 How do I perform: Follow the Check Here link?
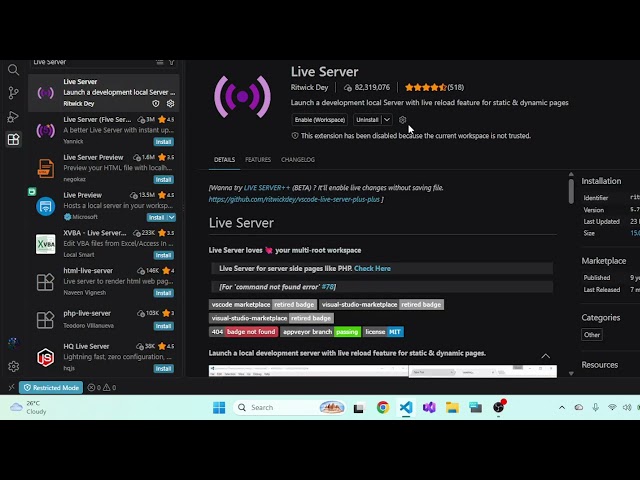372,269
